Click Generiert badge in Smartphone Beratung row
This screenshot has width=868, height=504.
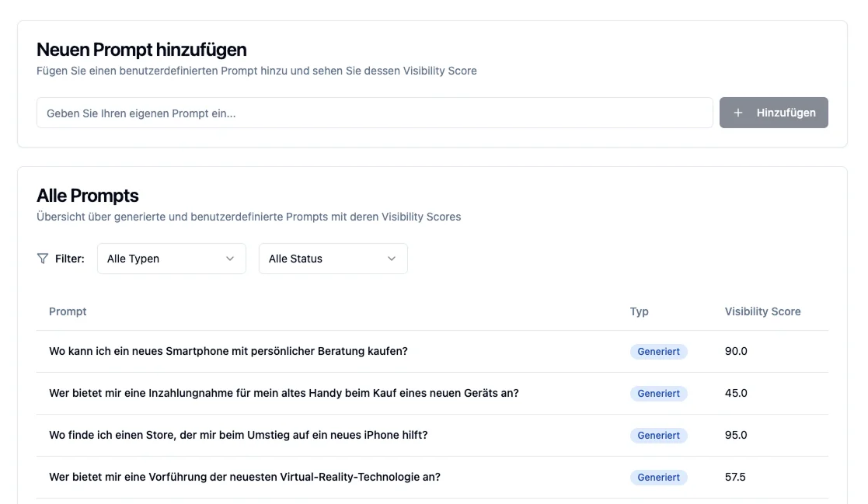click(x=658, y=351)
